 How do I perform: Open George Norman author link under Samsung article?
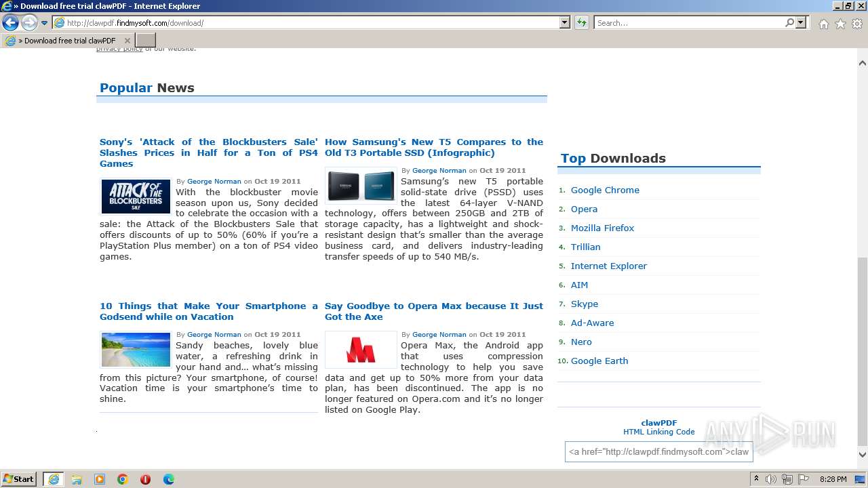point(439,171)
